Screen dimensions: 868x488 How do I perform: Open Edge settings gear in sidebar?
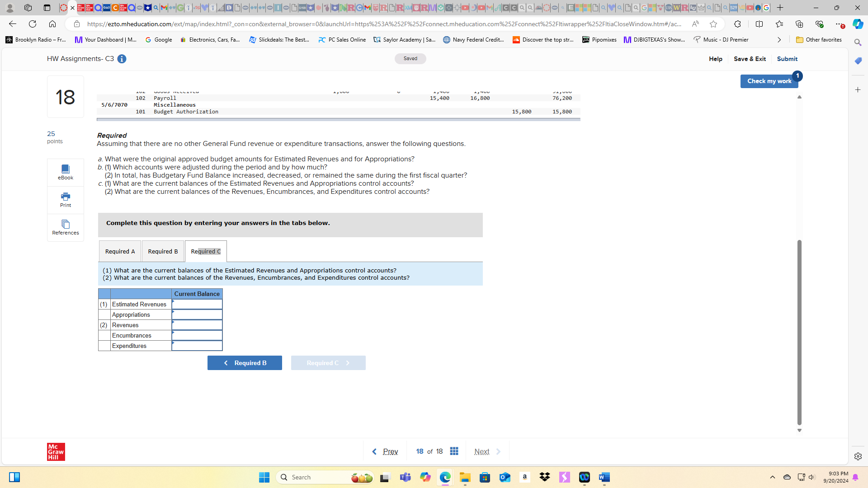coord(858,456)
